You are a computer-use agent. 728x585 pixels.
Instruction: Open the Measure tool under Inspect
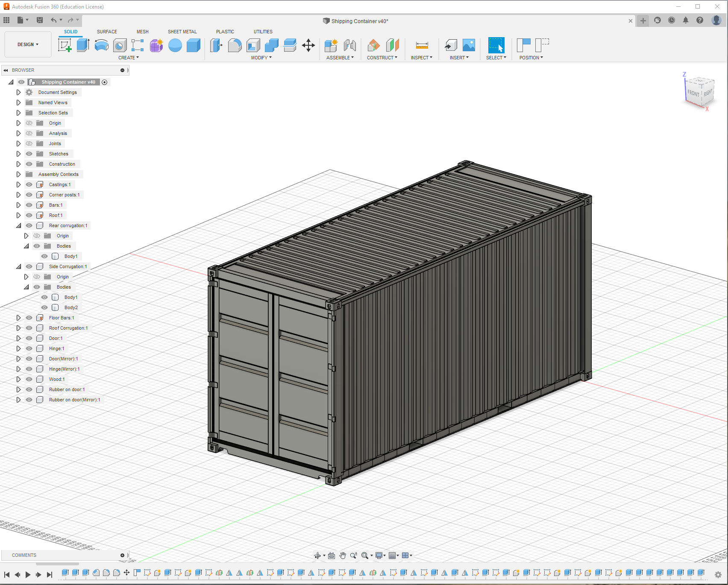point(421,45)
